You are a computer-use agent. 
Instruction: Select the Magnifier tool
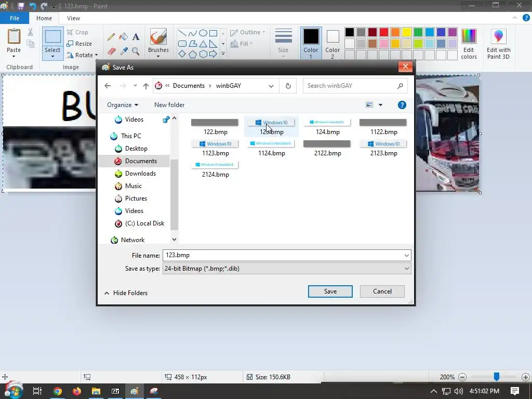coord(136,51)
